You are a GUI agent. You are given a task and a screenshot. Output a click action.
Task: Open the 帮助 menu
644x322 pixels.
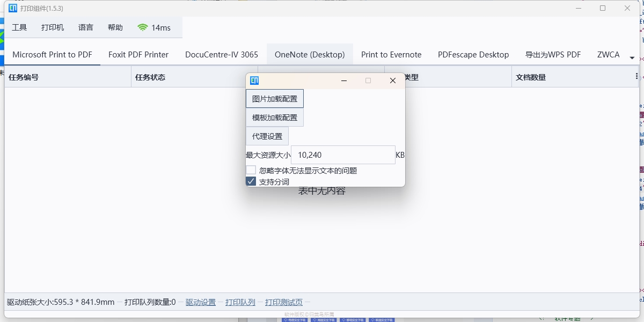pos(115,27)
